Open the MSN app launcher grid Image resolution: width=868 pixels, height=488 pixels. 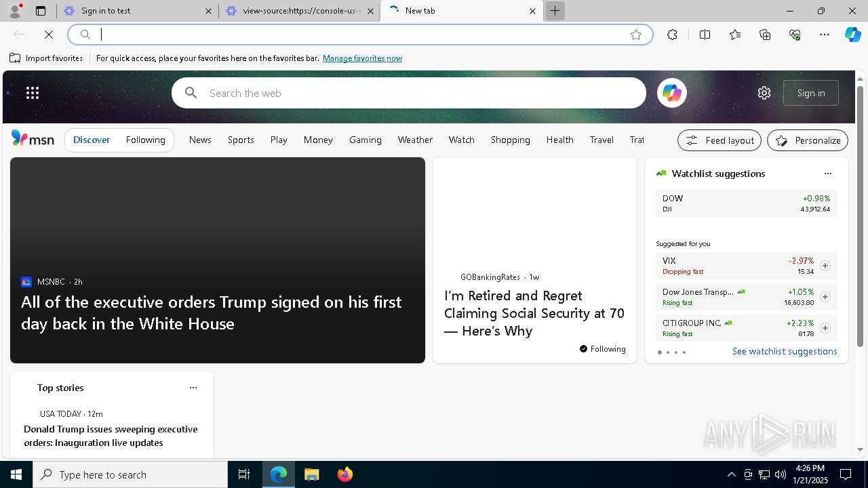[33, 93]
